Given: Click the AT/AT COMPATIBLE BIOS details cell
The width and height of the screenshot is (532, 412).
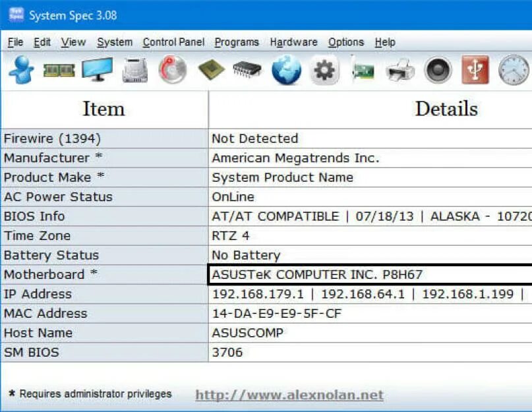Looking at the screenshot, I should 370,216.
